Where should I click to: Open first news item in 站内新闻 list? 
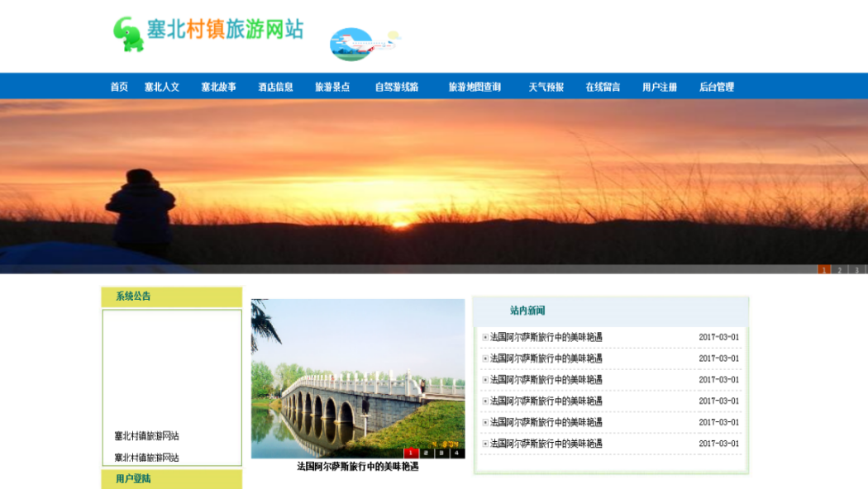[546, 337]
